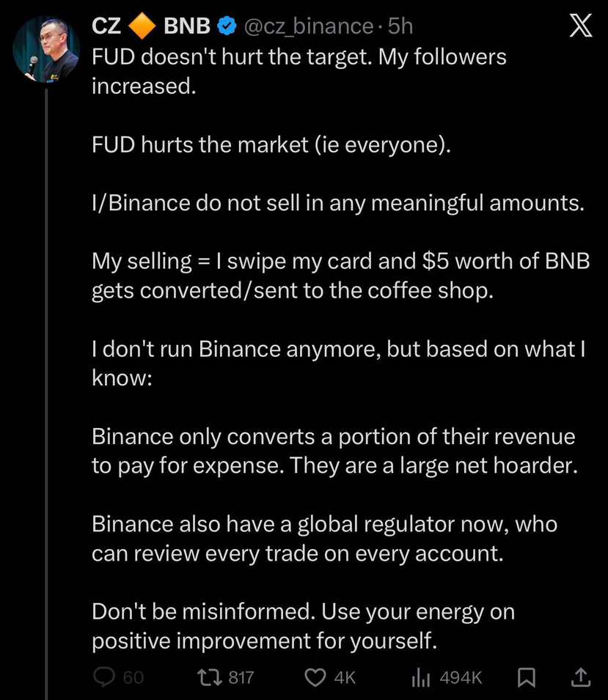
Task: Click the 4K likes count
Action: [345, 678]
